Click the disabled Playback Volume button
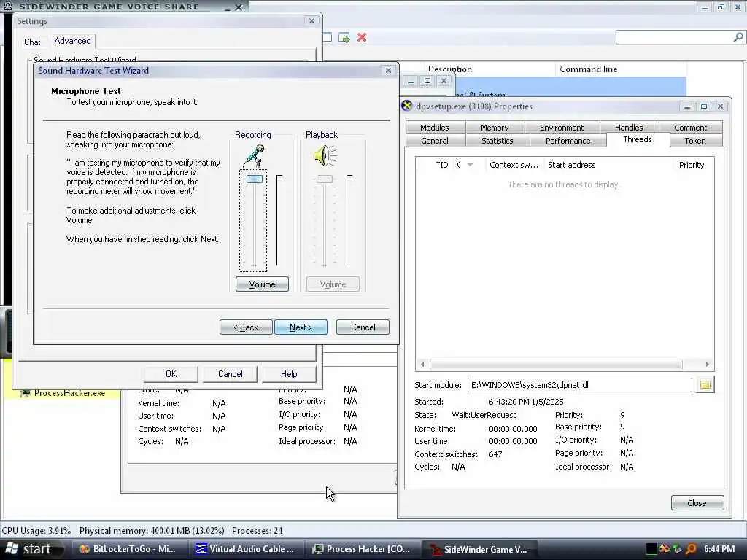747x560 pixels. pos(333,284)
